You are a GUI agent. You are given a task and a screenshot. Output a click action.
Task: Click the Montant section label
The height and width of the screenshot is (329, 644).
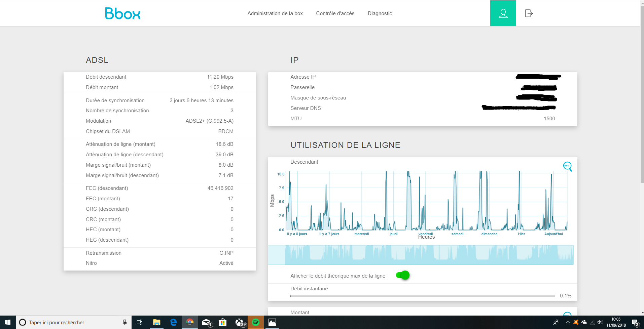coord(300,313)
